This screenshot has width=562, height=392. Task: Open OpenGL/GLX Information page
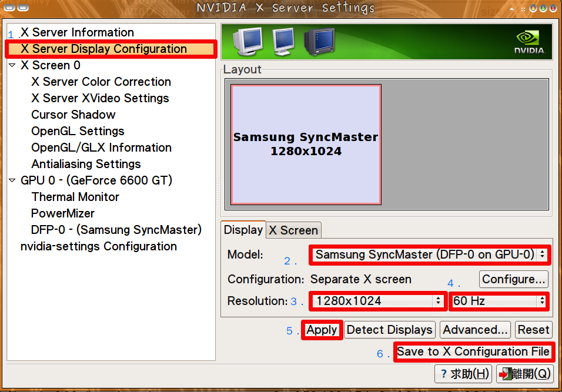[x=102, y=148]
